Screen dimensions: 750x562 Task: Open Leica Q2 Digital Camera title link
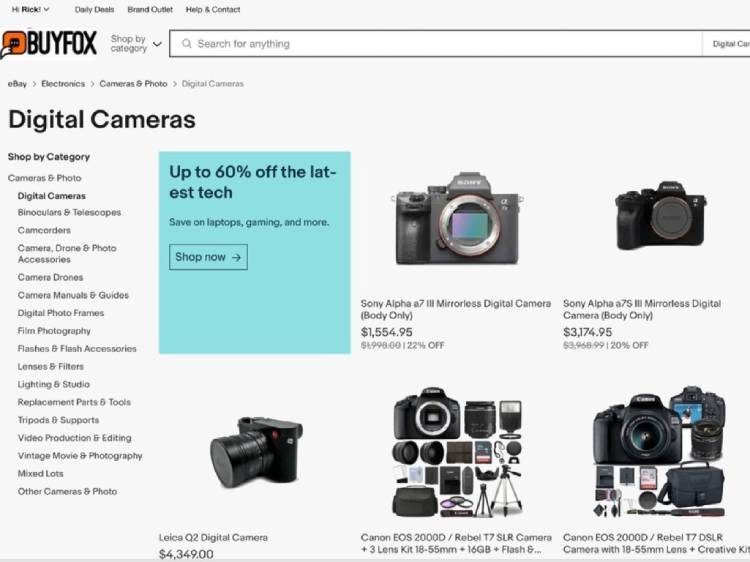click(213, 538)
